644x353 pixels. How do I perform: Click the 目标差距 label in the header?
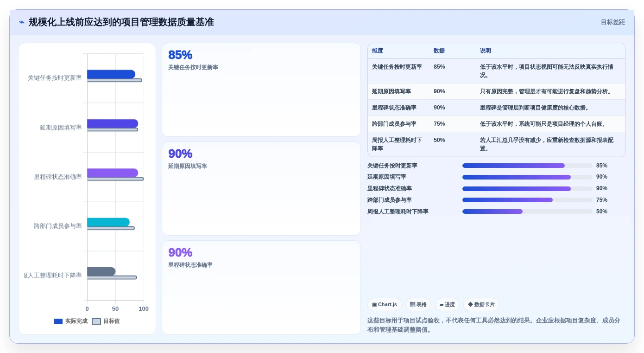coord(612,22)
